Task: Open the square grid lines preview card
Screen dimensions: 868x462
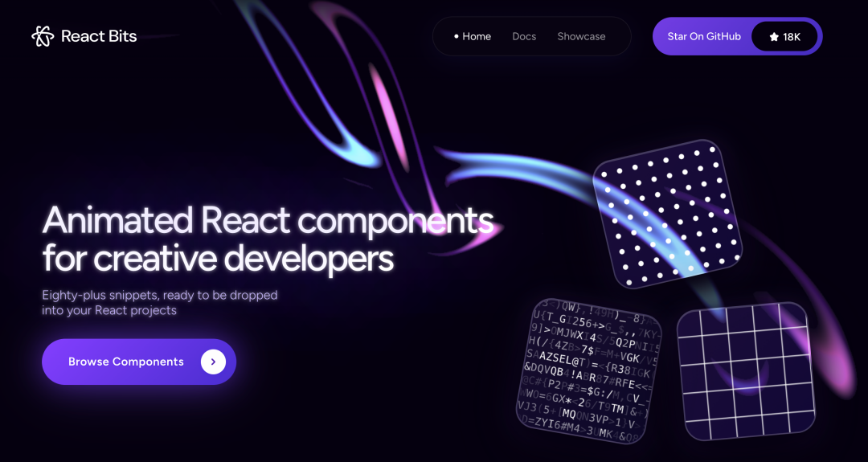Action: tap(747, 371)
